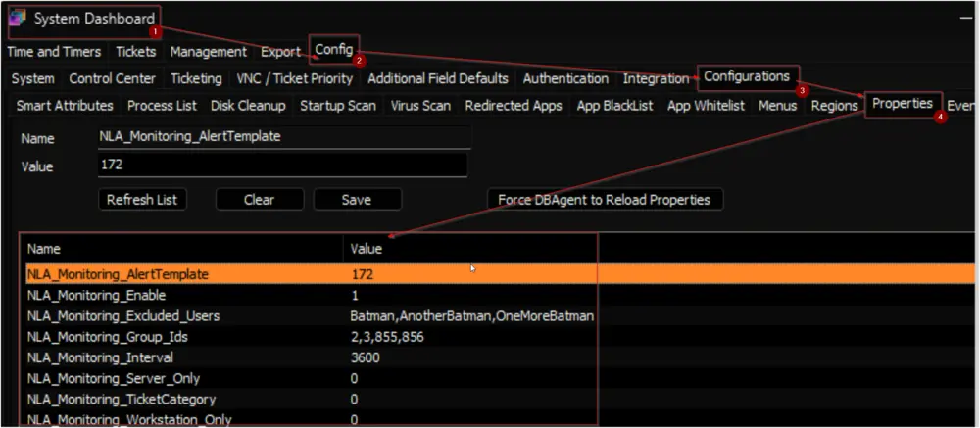980x428 pixels.
Task: Open Additional Field Defaults tab
Action: [x=437, y=78]
